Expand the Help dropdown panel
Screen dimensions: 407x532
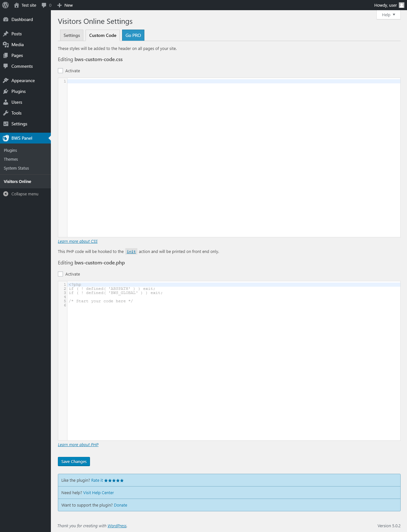pos(389,15)
